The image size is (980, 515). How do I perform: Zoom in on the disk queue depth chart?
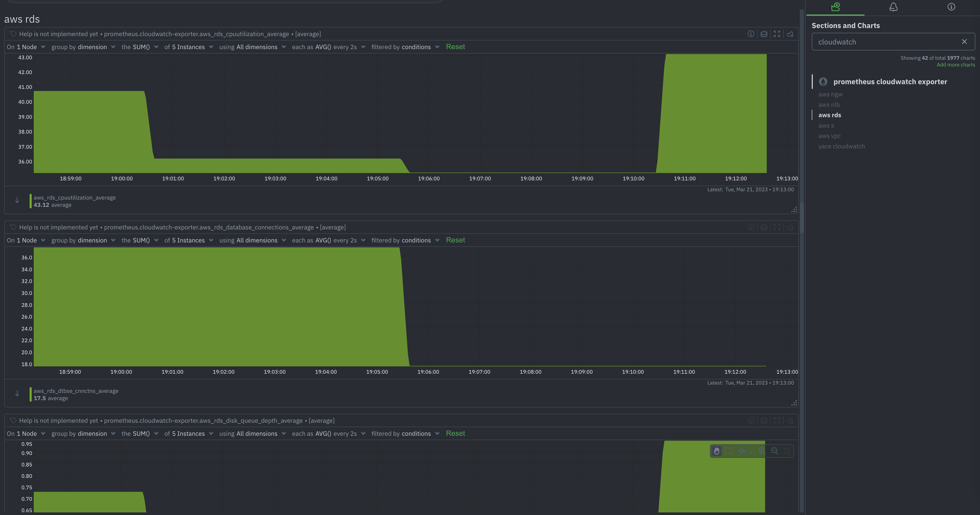tap(762, 451)
